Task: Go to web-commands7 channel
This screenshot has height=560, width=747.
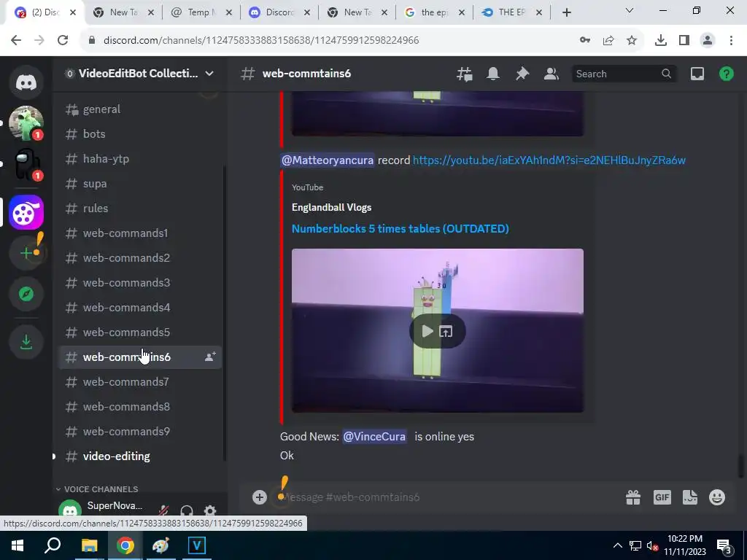Action: coord(140,381)
